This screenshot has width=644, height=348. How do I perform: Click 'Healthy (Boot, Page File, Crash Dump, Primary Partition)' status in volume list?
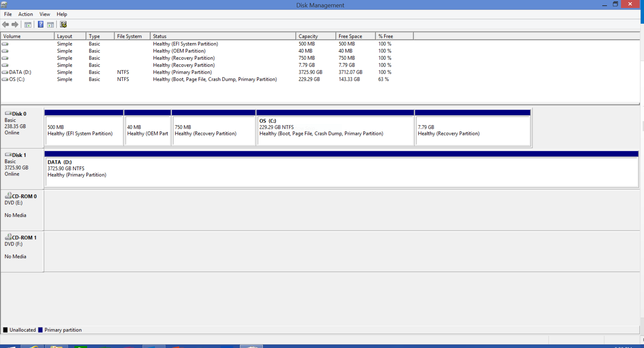[215, 79]
